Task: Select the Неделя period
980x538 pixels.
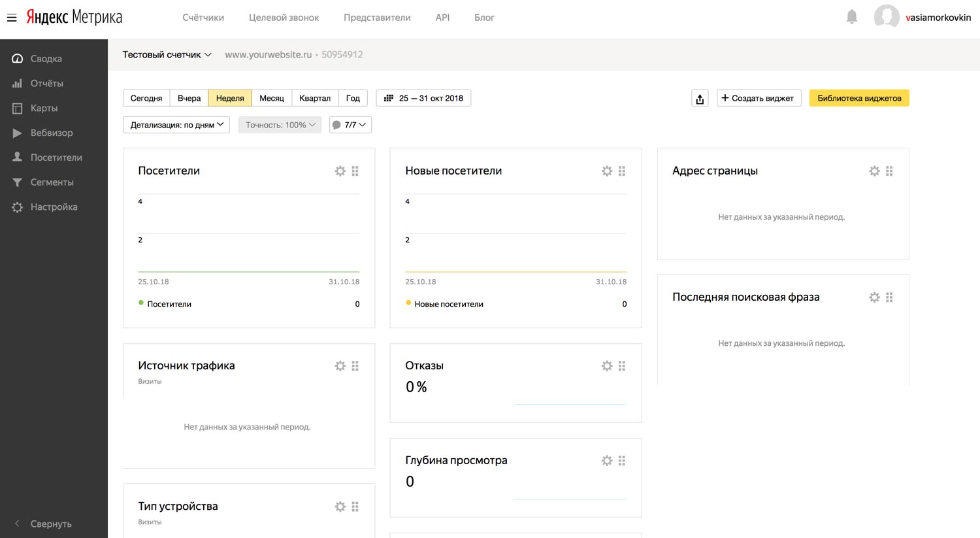Action: [x=230, y=98]
